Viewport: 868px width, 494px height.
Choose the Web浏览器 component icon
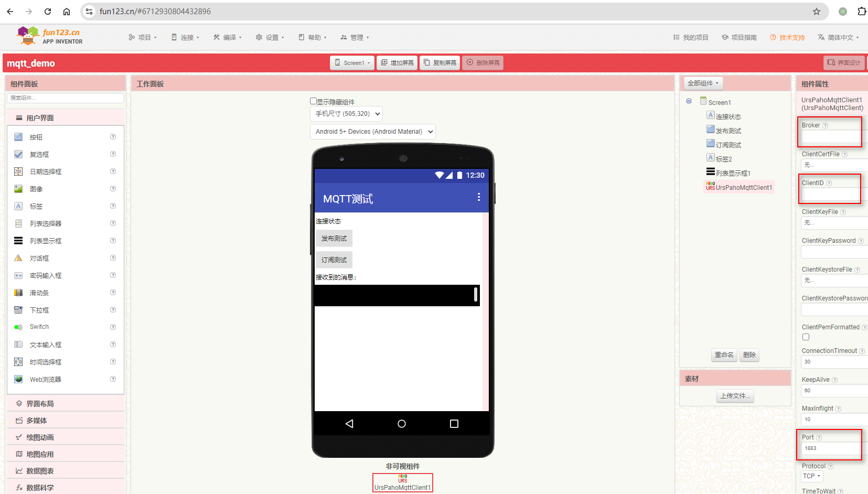pyautogui.click(x=18, y=379)
